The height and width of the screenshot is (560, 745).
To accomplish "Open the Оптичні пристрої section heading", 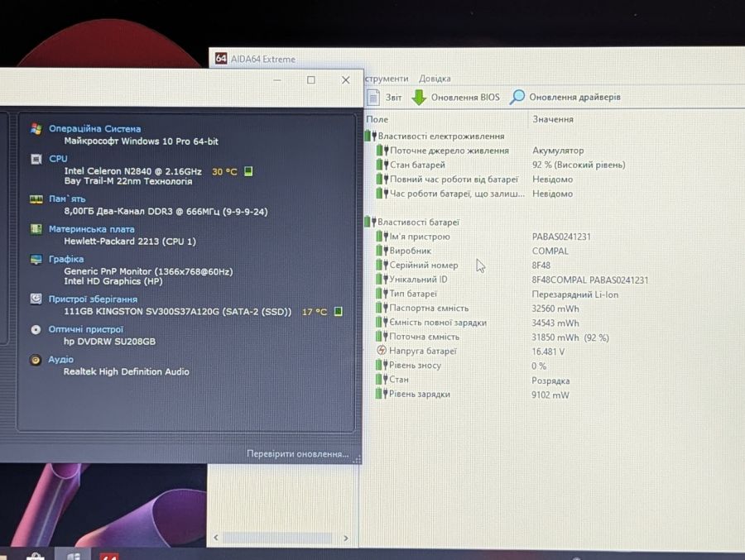I will click(85, 329).
